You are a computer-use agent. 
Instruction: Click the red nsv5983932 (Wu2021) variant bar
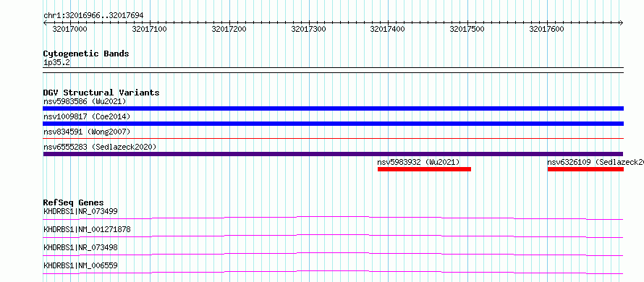(424, 169)
